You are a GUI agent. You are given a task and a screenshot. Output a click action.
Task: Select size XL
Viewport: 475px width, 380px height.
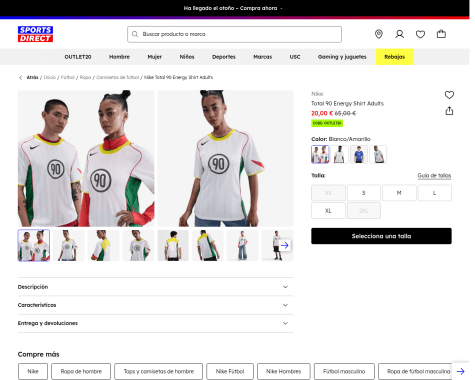[x=328, y=211]
